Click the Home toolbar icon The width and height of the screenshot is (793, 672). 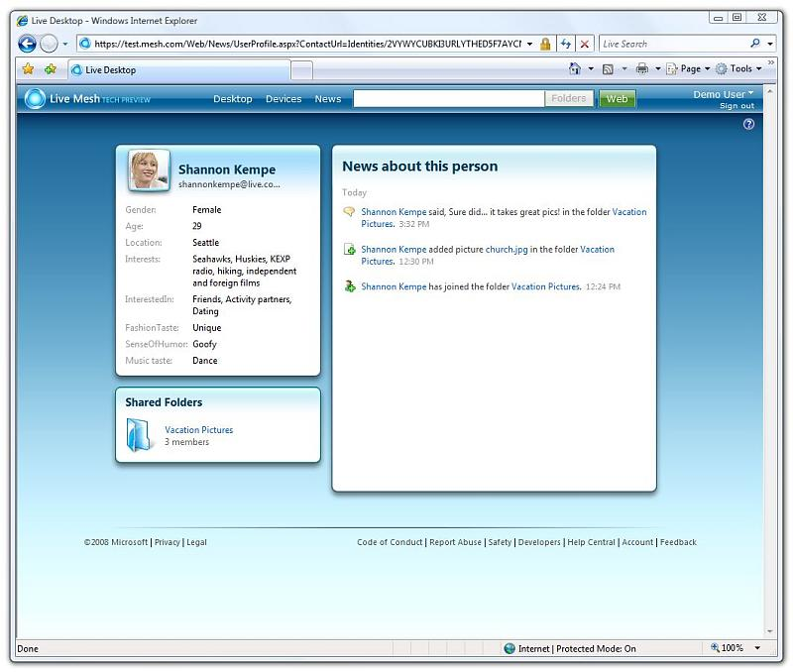[575, 68]
